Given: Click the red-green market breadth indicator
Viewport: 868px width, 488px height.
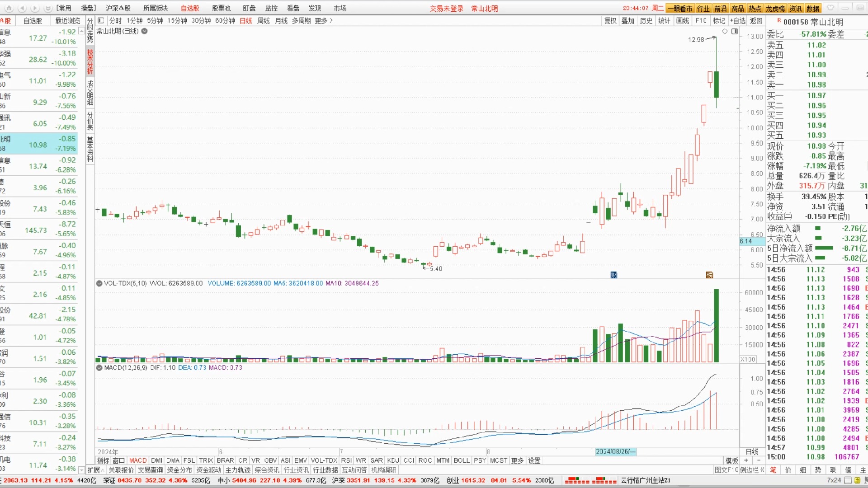Looking at the screenshot, I should tap(591, 480).
